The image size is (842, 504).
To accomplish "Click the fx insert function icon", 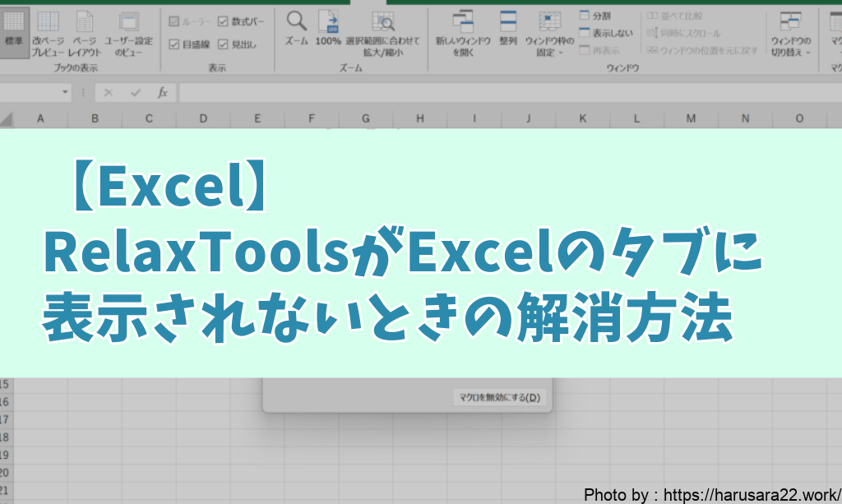I will [x=163, y=93].
